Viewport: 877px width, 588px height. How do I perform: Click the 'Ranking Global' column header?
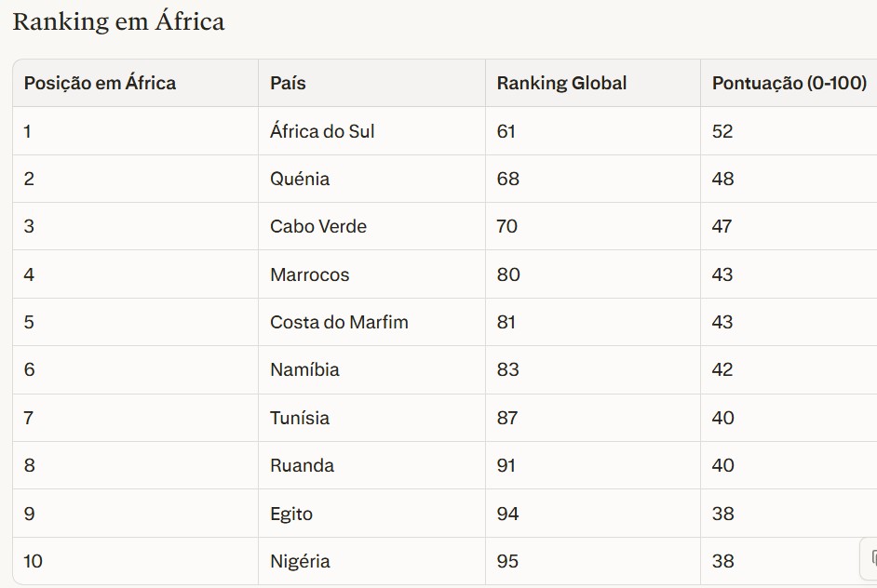click(x=561, y=83)
